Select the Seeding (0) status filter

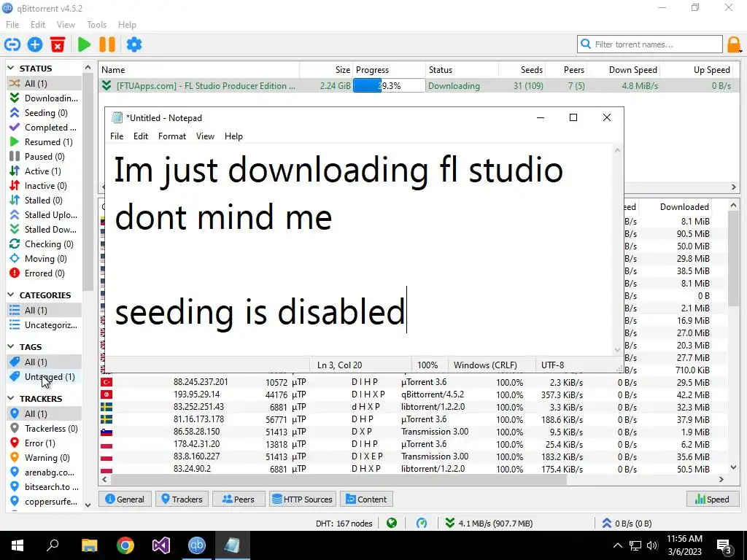(44, 113)
